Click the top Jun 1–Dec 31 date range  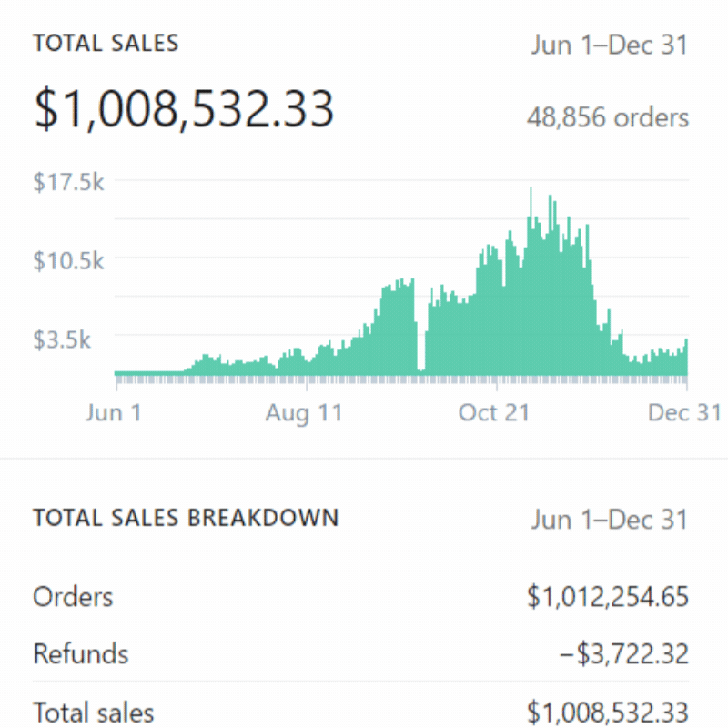[x=609, y=45]
